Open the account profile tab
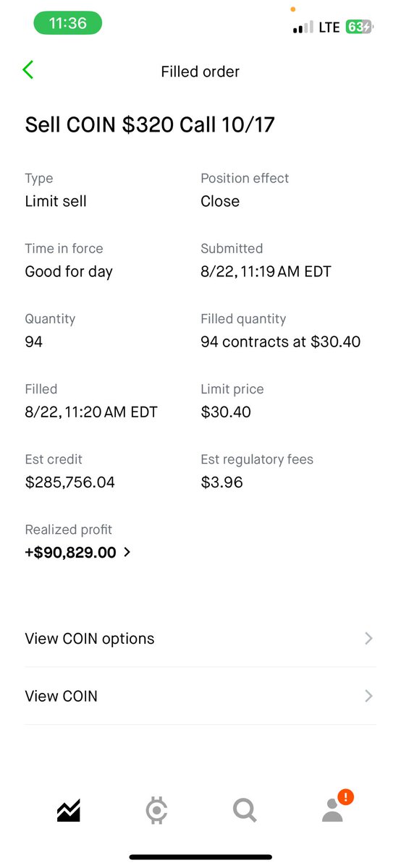Image resolution: width=401 pixels, height=868 pixels. pyautogui.click(x=333, y=811)
